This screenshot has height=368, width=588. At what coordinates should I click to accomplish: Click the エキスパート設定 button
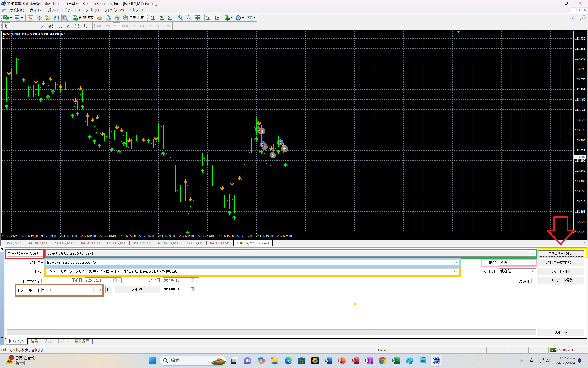pos(561,254)
